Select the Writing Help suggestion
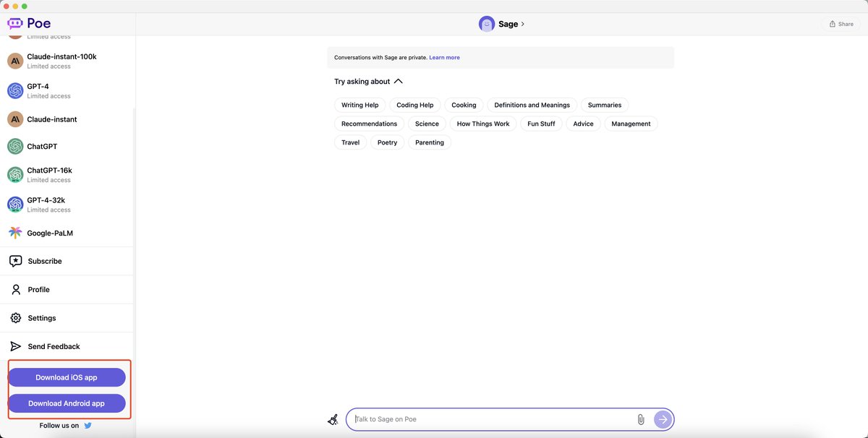Screen dimensions: 868x438 click(x=360, y=105)
